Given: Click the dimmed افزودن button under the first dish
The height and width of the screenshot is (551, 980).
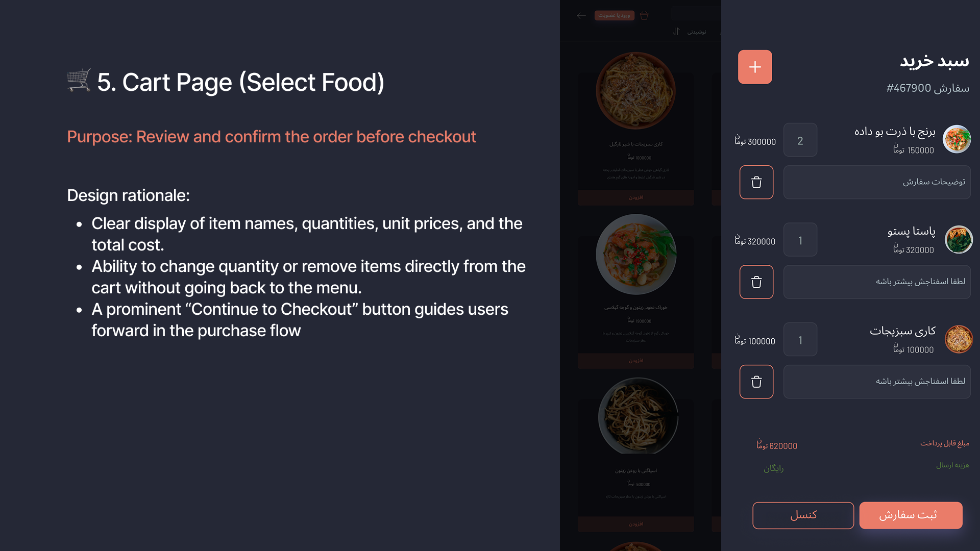Looking at the screenshot, I should click(635, 197).
